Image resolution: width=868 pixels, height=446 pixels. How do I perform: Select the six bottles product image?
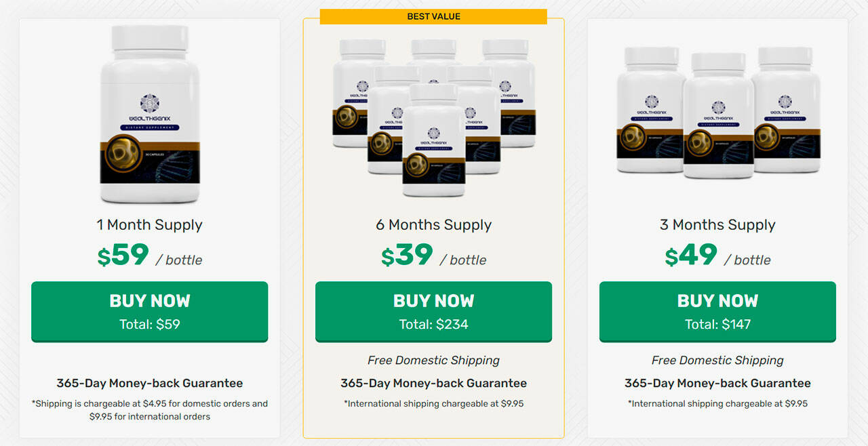coord(433,117)
